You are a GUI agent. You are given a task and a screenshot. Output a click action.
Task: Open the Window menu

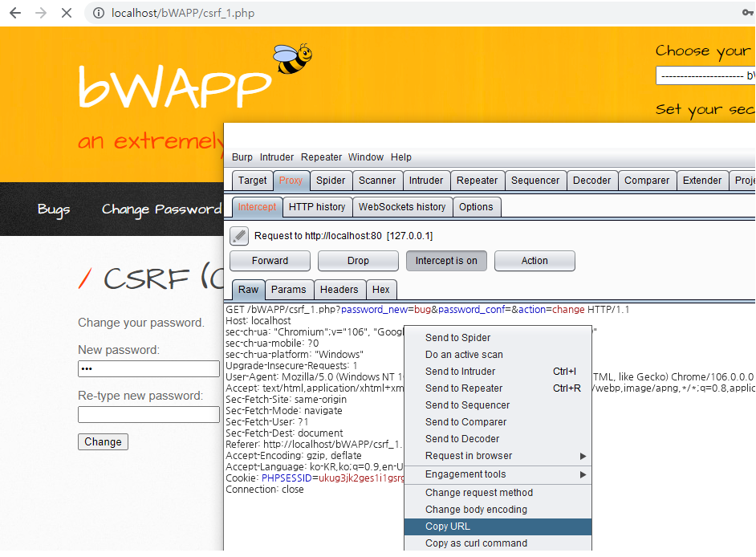coord(366,157)
